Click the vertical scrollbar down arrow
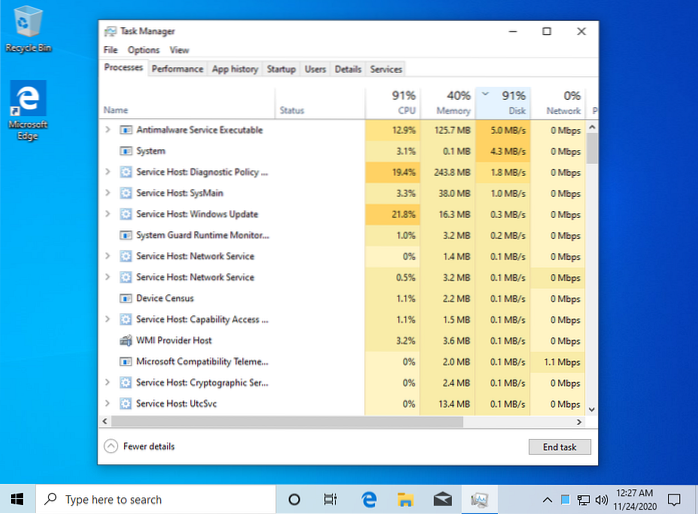This screenshot has width=698, height=514. (x=590, y=409)
